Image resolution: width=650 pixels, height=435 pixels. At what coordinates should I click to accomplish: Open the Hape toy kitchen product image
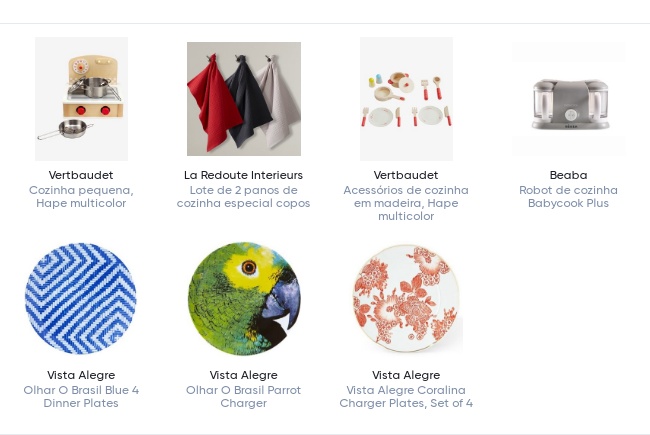pyautogui.click(x=81, y=99)
